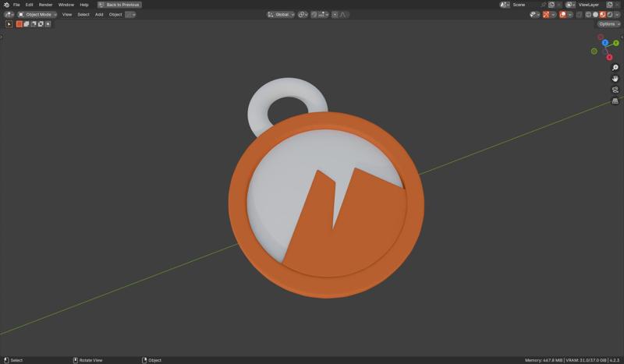Open proportional falloff curve dropdown
The image size is (624, 364).
click(x=344, y=14)
